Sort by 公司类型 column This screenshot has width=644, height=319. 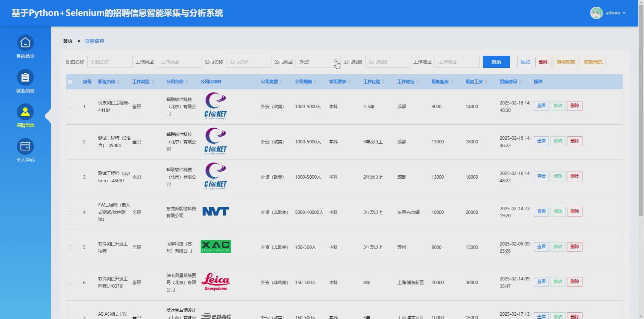281,82
